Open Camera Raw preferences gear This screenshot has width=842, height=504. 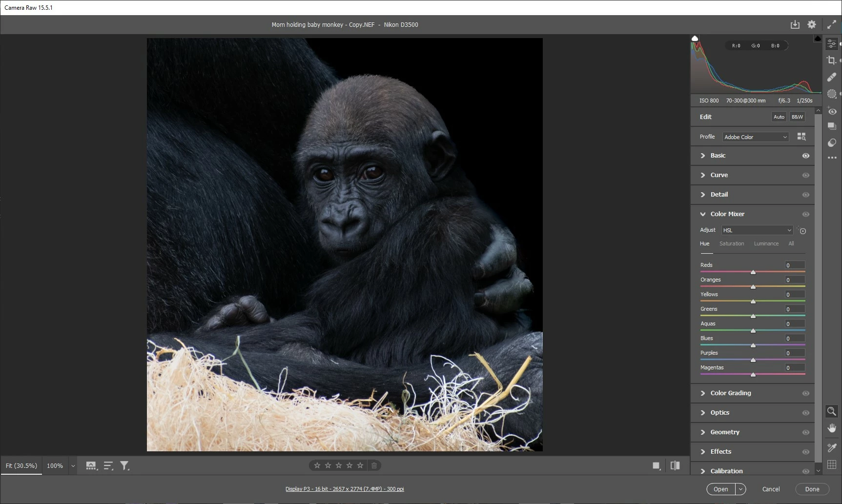(x=812, y=24)
